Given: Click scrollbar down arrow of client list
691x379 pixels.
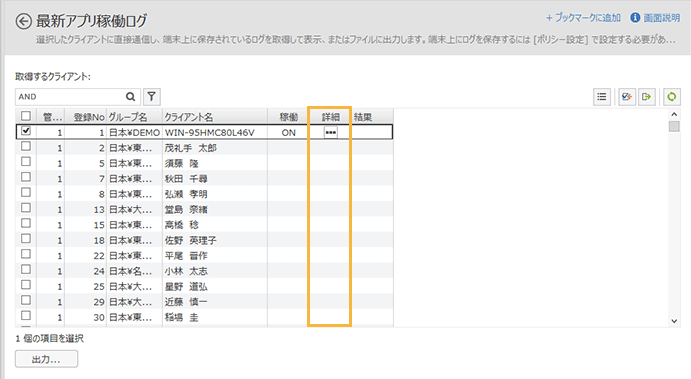Looking at the screenshot, I should coord(674,321).
